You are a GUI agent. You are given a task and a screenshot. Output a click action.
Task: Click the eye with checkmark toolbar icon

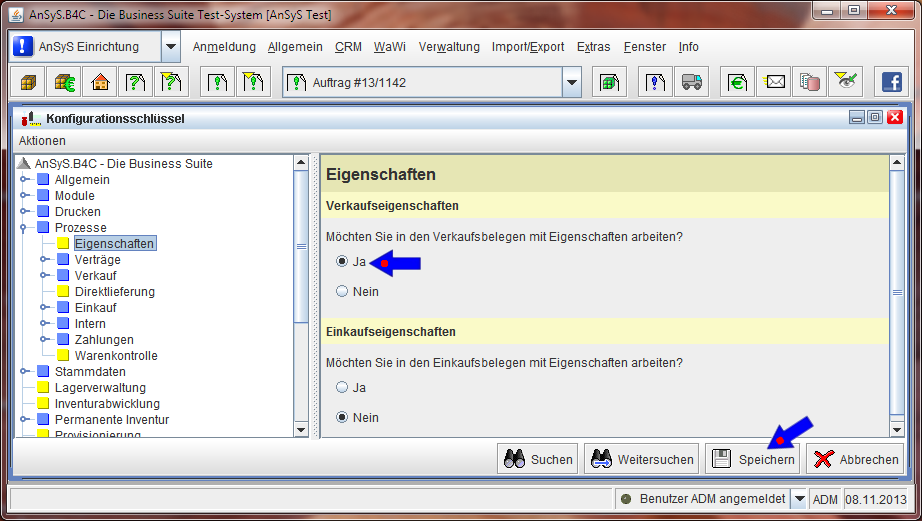(846, 82)
